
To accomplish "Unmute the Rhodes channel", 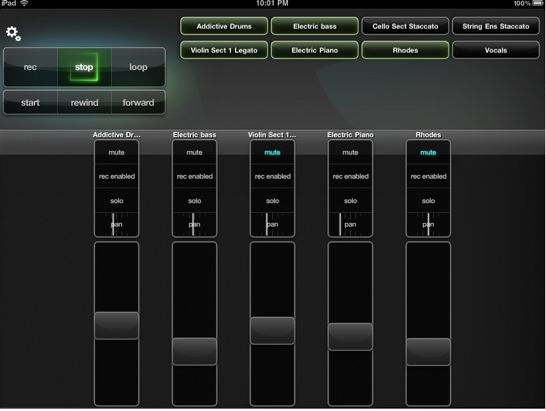I will click(428, 153).
